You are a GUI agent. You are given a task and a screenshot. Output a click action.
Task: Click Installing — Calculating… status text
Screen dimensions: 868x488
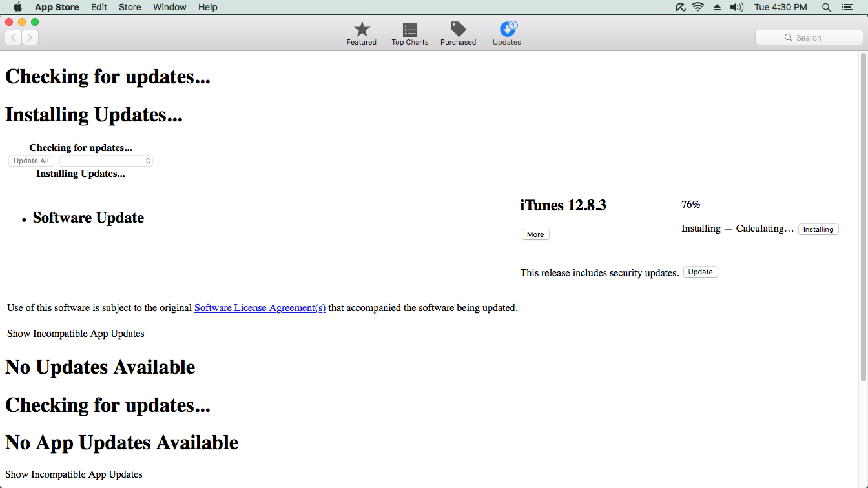(738, 229)
